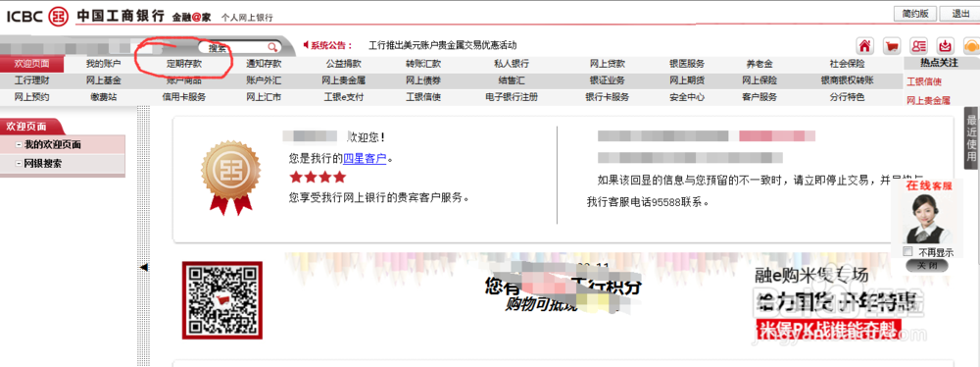Open the 网上债券 menu
Screen dimensions: 980x367
tap(423, 80)
